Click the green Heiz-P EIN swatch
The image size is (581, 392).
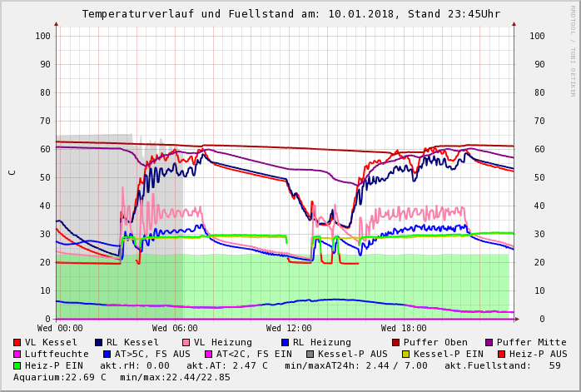click(x=17, y=365)
